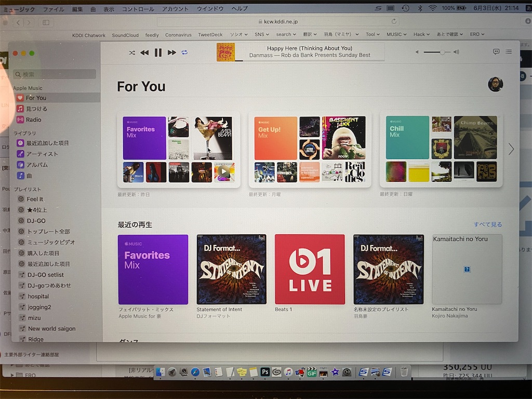
Task: Focus the 検索 search field
Action: 55,74
